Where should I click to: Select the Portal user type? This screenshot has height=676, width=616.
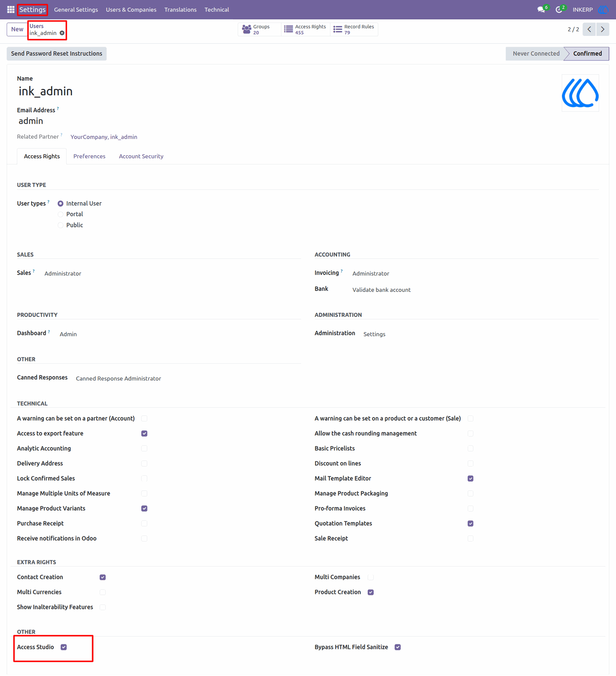[x=61, y=214]
